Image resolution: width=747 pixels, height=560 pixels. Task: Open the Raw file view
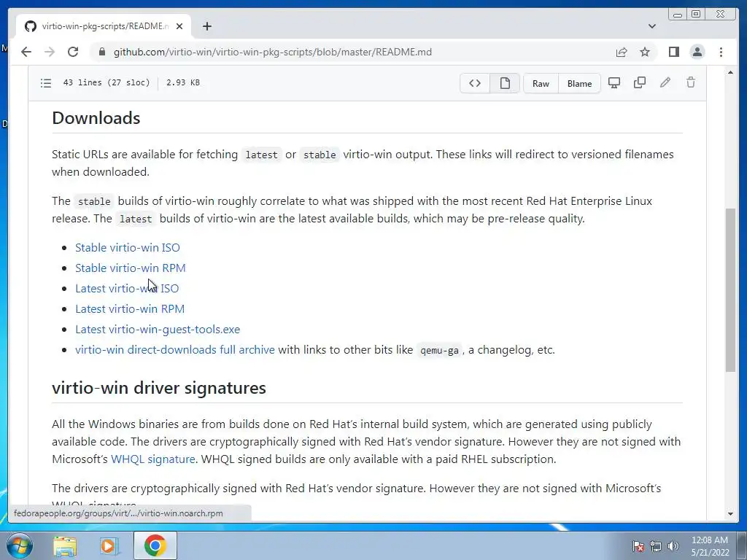click(x=541, y=83)
